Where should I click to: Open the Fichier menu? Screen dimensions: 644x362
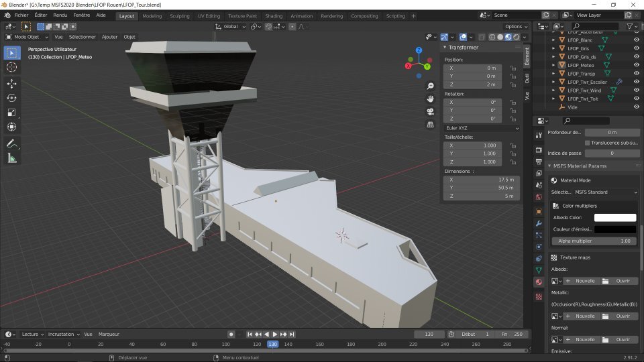[x=21, y=15]
